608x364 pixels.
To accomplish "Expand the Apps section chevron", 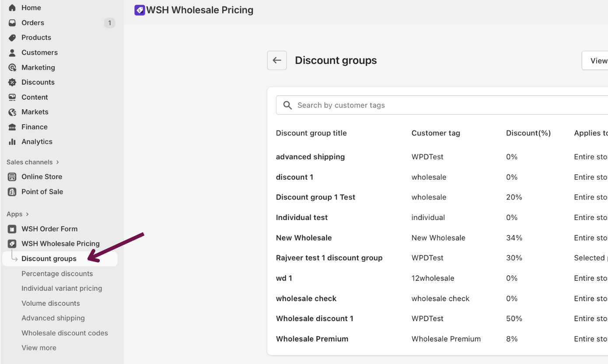I will (x=28, y=214).
